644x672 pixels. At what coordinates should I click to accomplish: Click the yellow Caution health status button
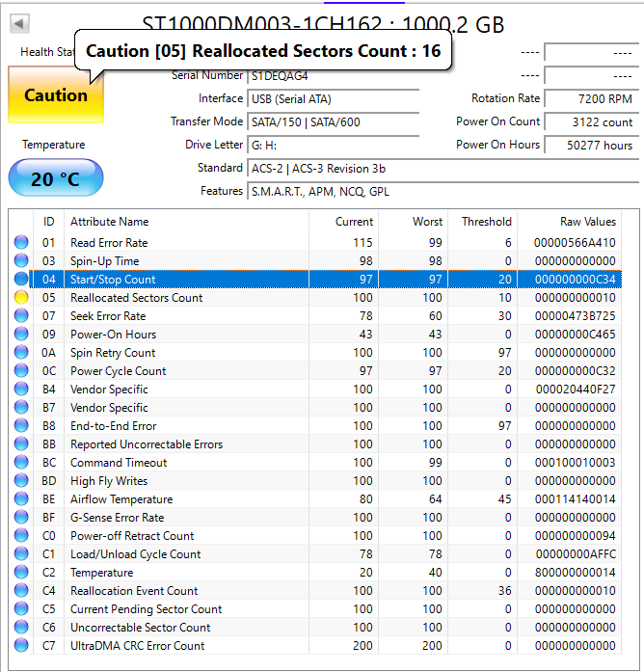[x=56, y=94]
